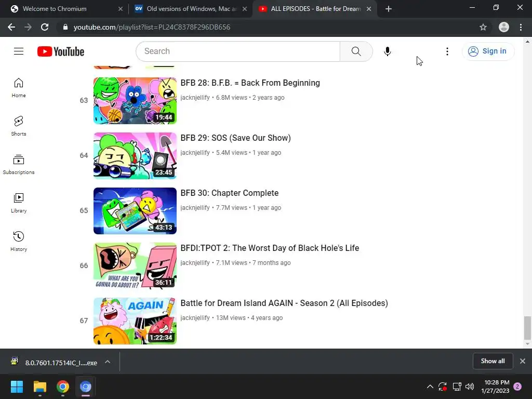Open the volume control in system tray
532x399 pixels.
click(470, 387)
